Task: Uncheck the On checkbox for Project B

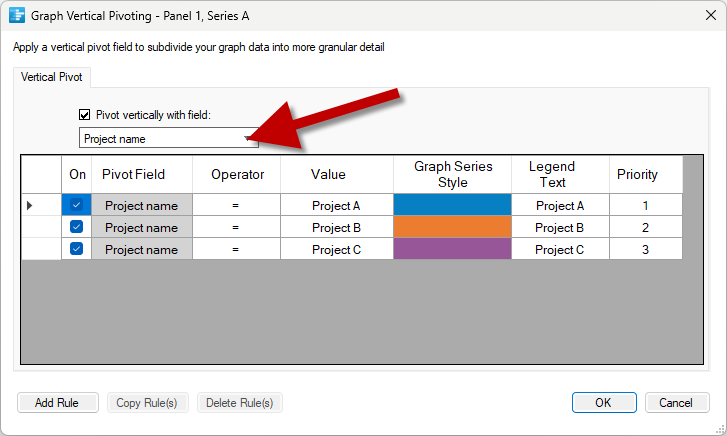Action: (x=77, y=227)
